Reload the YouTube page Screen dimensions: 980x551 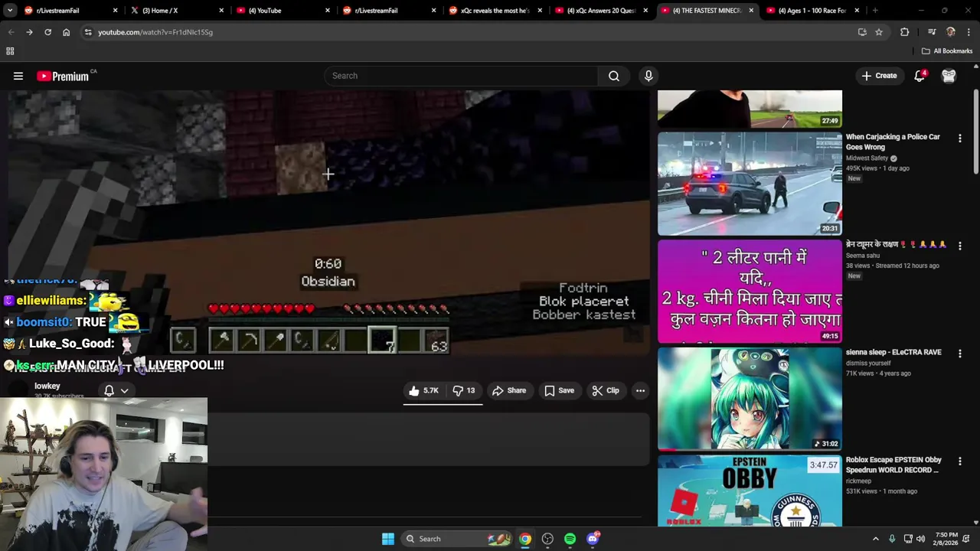(x=47, y=32)
